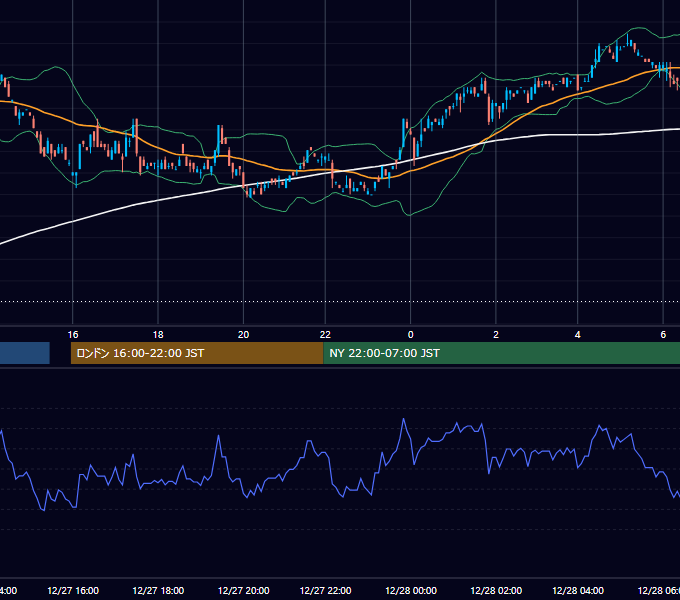Click the 12/27 18:00 date label
Screen dimensions: 680x600
click(158, 591)
